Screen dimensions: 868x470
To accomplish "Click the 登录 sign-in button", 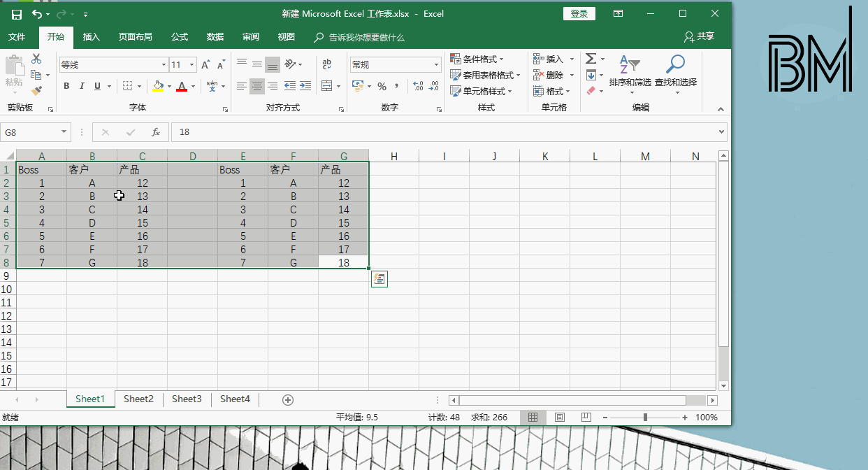I will point(579,14).
